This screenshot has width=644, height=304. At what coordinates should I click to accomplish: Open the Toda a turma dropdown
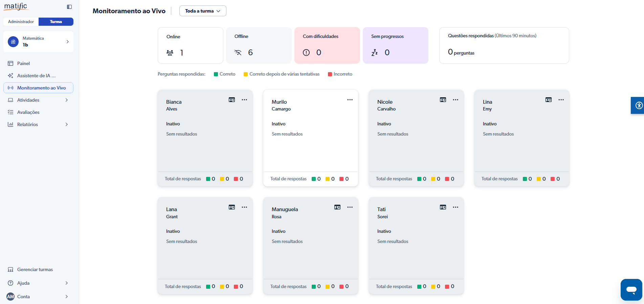tap(202, 11)
